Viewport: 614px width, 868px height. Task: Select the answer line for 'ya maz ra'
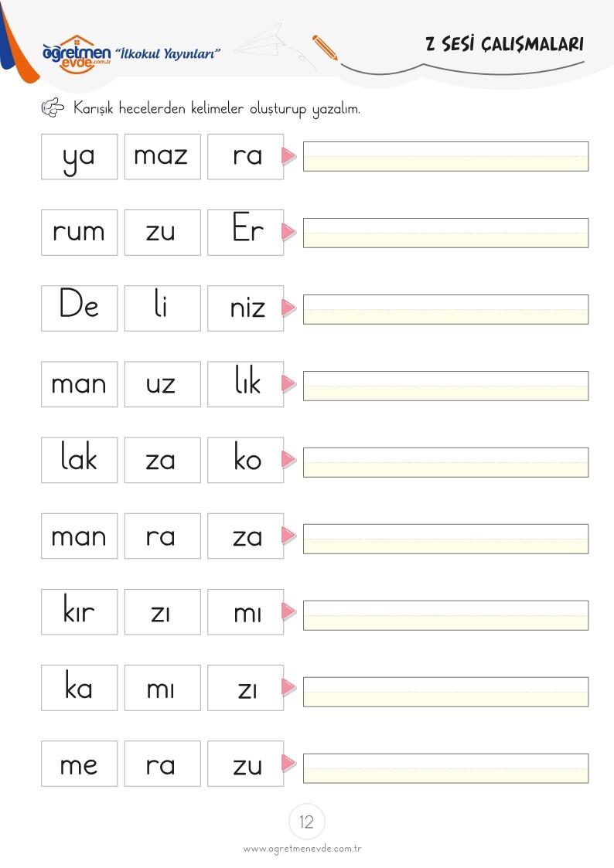coord(445,156)
